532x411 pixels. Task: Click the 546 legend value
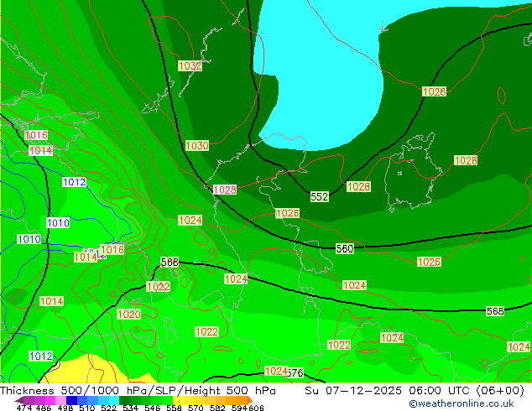[x=152, y=408]
